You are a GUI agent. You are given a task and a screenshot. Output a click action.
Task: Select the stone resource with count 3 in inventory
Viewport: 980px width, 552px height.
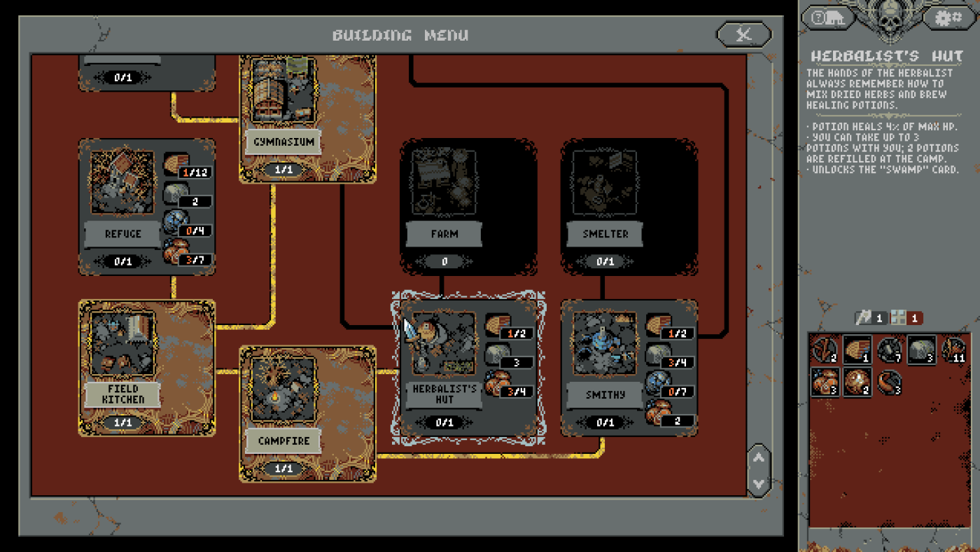(x=922, y=350)
